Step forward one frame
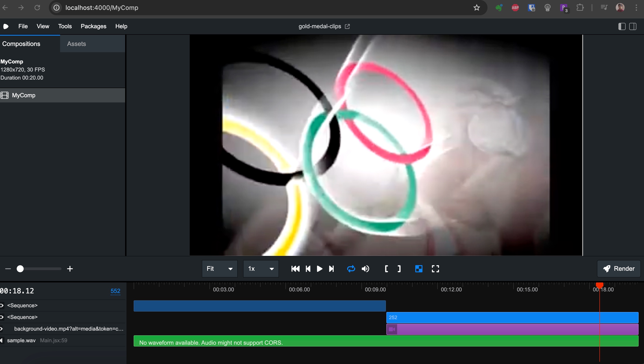644x364 pixels. point(331,269)
